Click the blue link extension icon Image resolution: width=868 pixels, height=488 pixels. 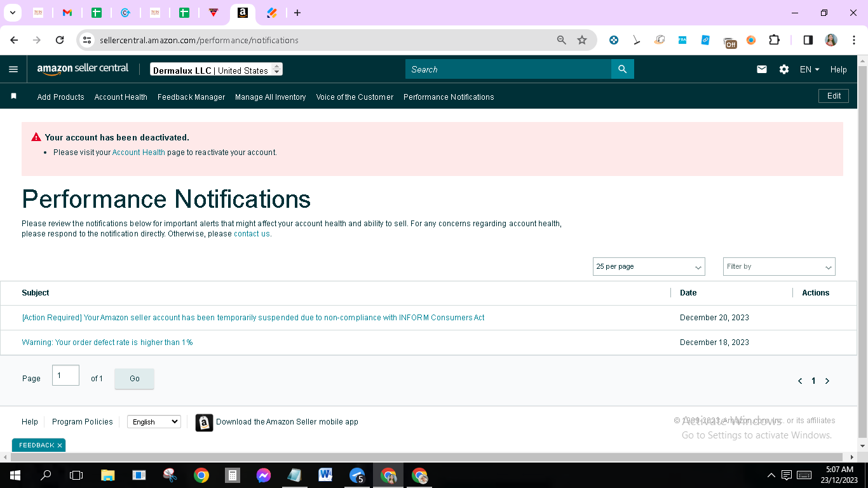(x=705, y=40)
